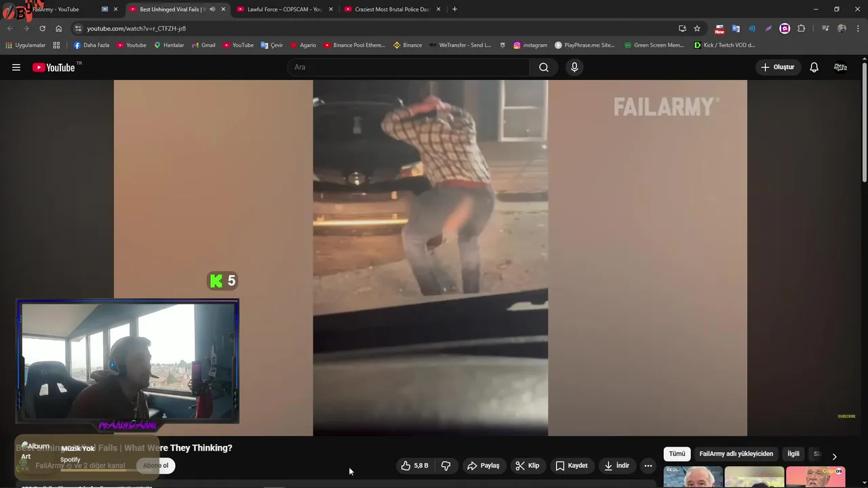The height and width of the screenshot is (488, 868).
Task: Reload the page
Action: click(x=42, y=28)
